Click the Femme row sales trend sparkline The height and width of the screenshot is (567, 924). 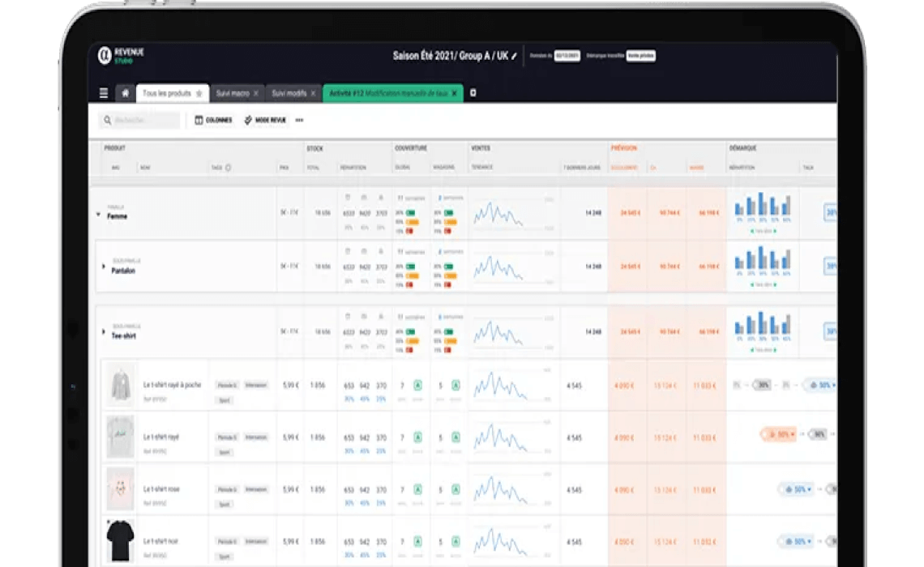(x=498, y=213)
